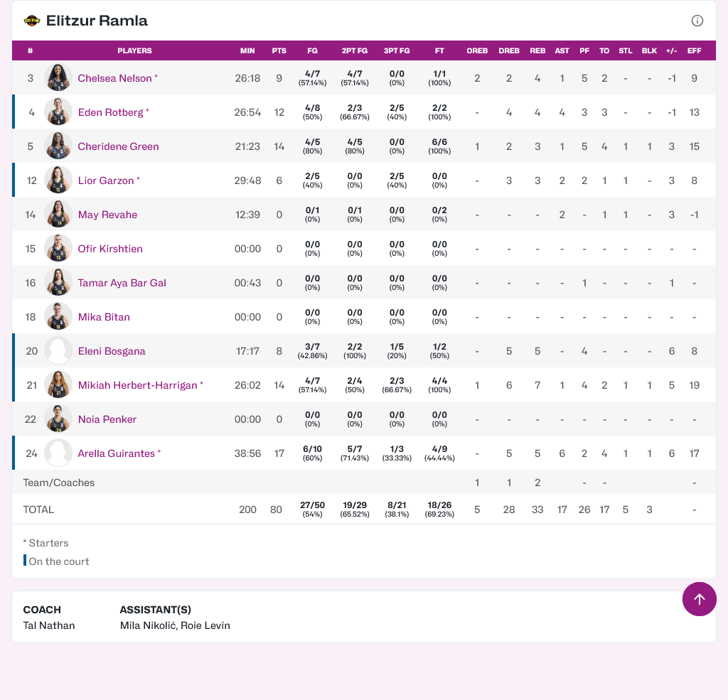Go to Tamar Aya Bar Gal's profile
The height and width of the screenshot is (700, 728).
[122, 283]
